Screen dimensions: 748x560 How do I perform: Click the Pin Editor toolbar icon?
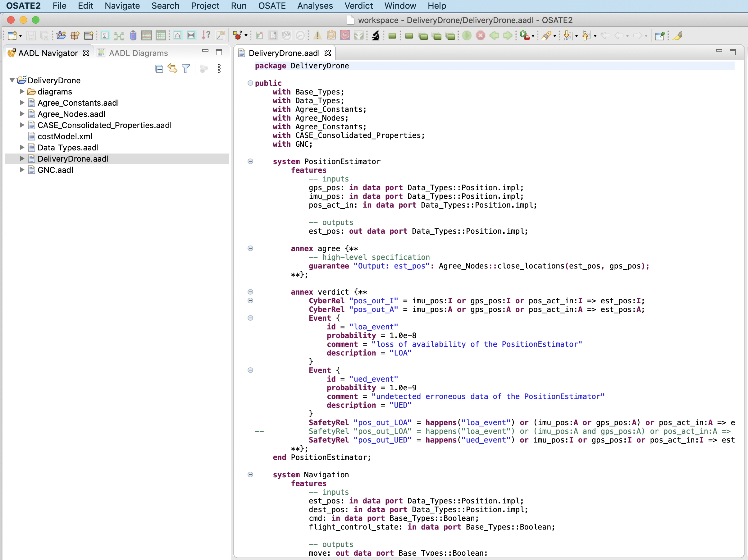pyautogui.click(x=659, y=35)
